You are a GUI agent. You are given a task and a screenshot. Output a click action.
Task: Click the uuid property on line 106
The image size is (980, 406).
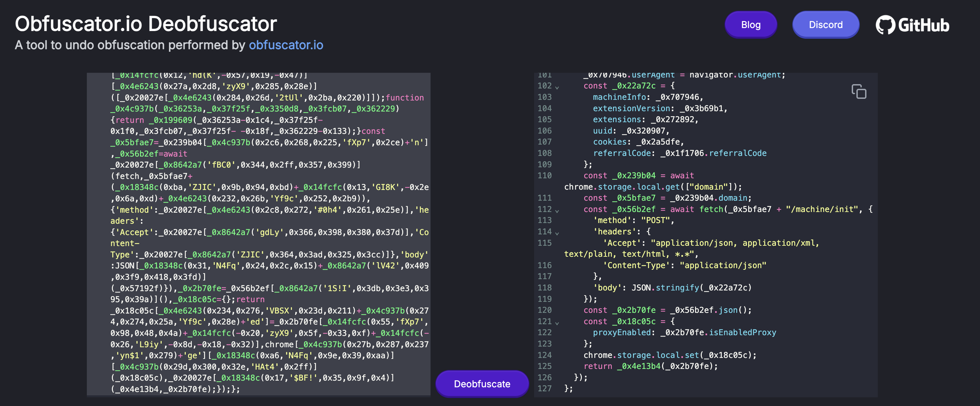click(x=603, y=131)
